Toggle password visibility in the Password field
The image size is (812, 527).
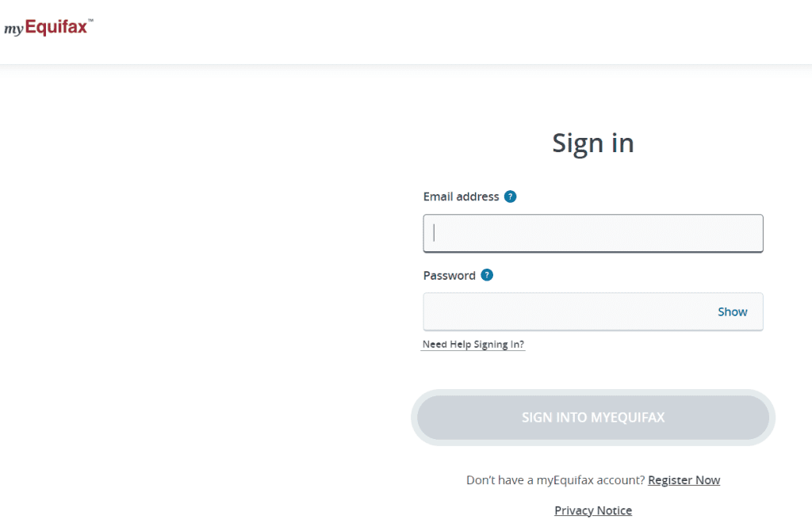click(x=732, y=311)
